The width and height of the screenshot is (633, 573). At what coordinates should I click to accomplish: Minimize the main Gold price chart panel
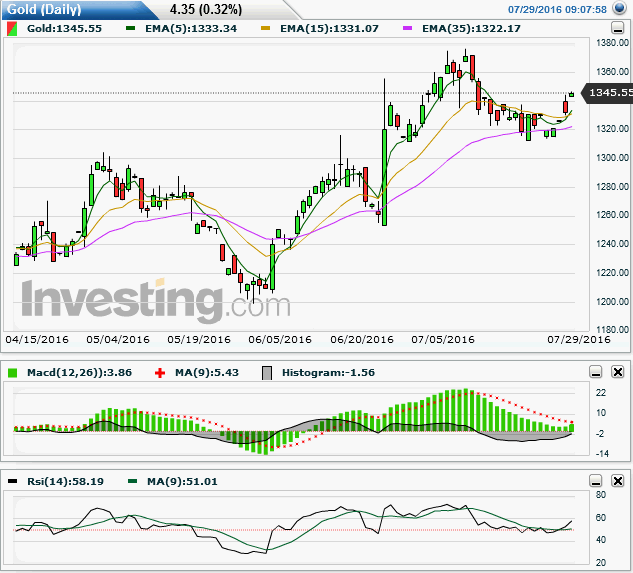tap(617, 28)
